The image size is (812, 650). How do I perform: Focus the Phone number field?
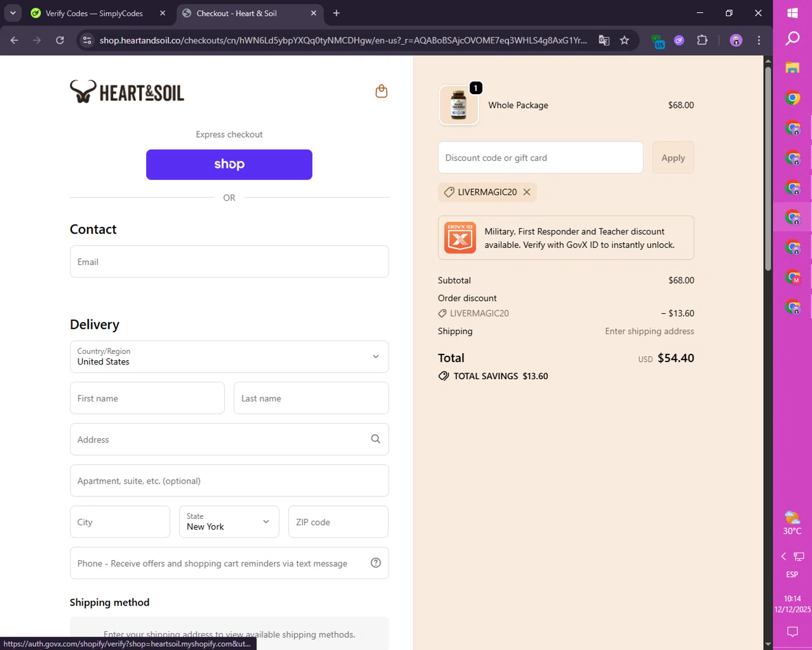click(x=229, y=563)
